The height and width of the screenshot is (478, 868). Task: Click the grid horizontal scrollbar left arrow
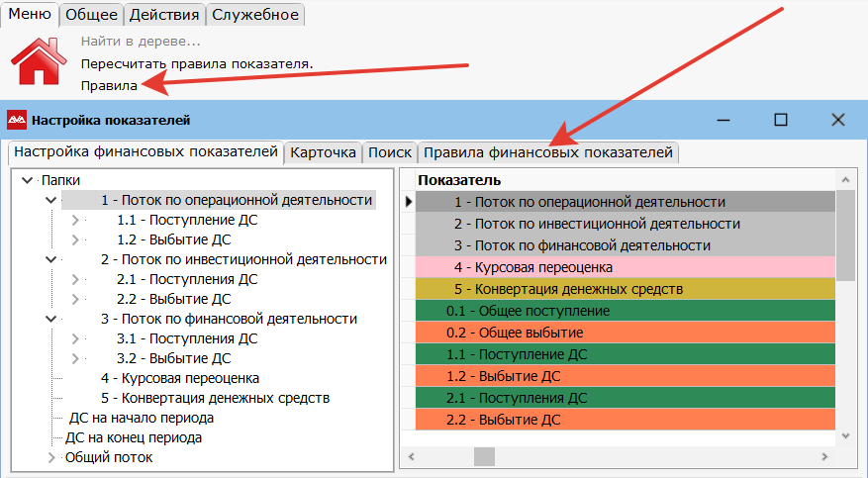[x=412, y=456]
